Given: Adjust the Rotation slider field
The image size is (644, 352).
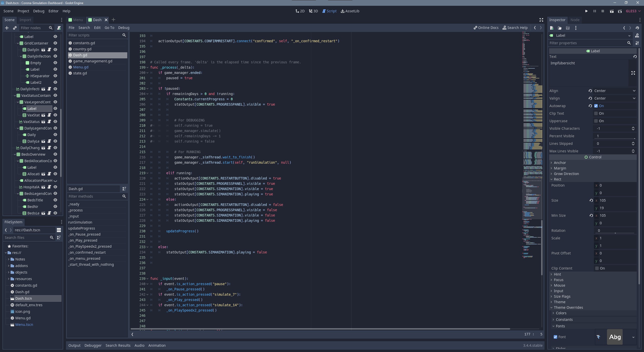Looking at the screenshot, I should click(x=615, y=231).
